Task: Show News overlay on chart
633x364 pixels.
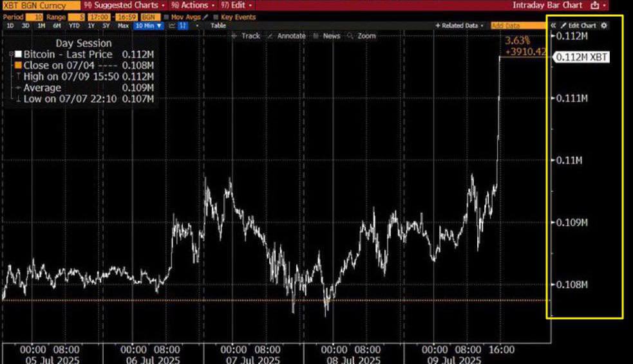Action: [327, 36]
